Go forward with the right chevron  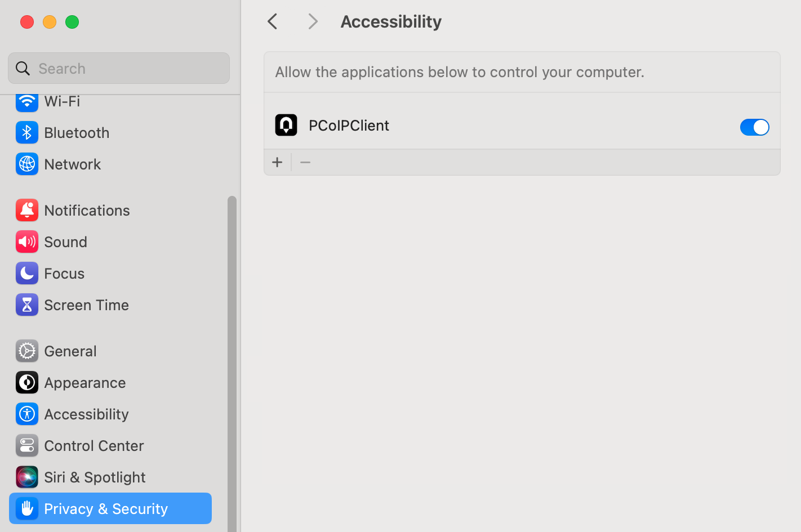pyautogui.click(x=313, y=21)
